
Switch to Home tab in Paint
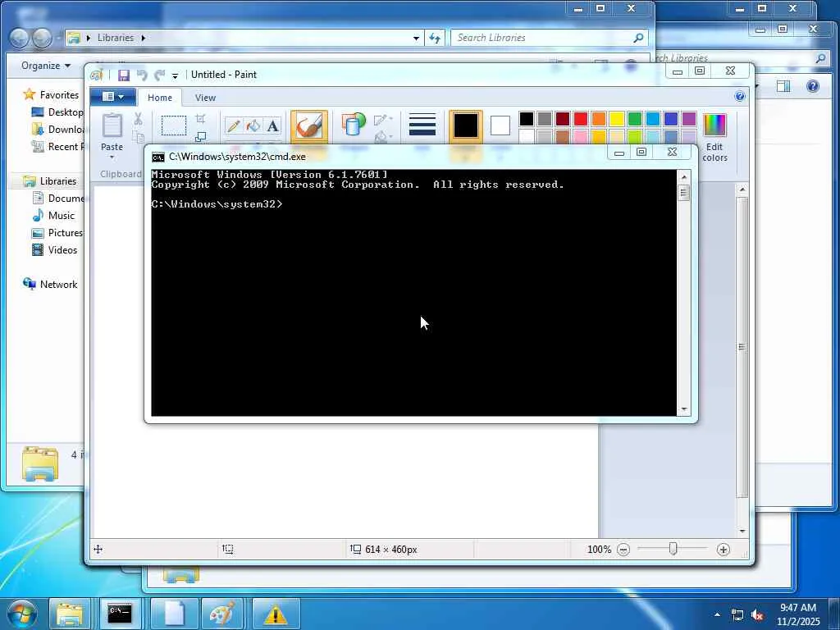coord(160,98)
